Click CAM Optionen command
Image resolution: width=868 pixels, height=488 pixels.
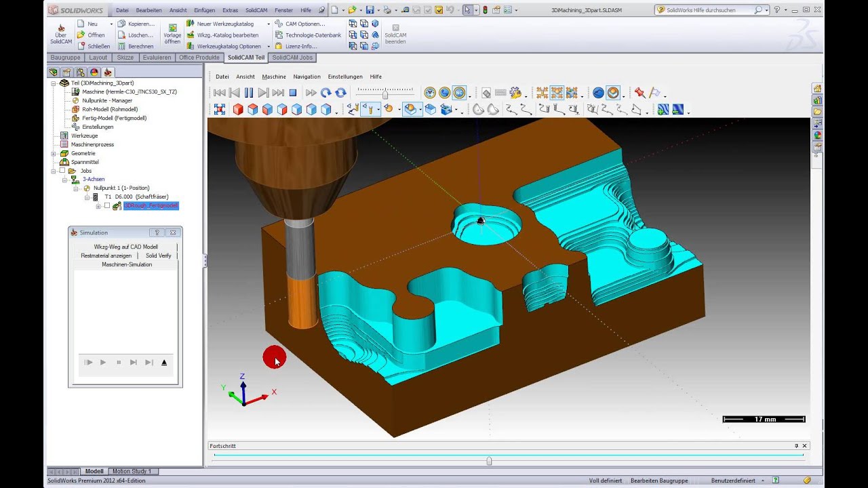(300, 24)
